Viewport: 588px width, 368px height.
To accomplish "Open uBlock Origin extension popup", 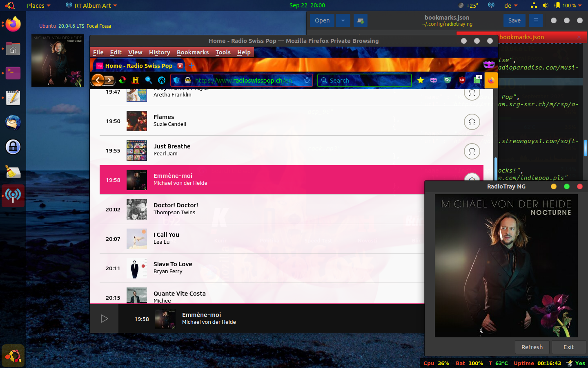I will click(462, 80).
